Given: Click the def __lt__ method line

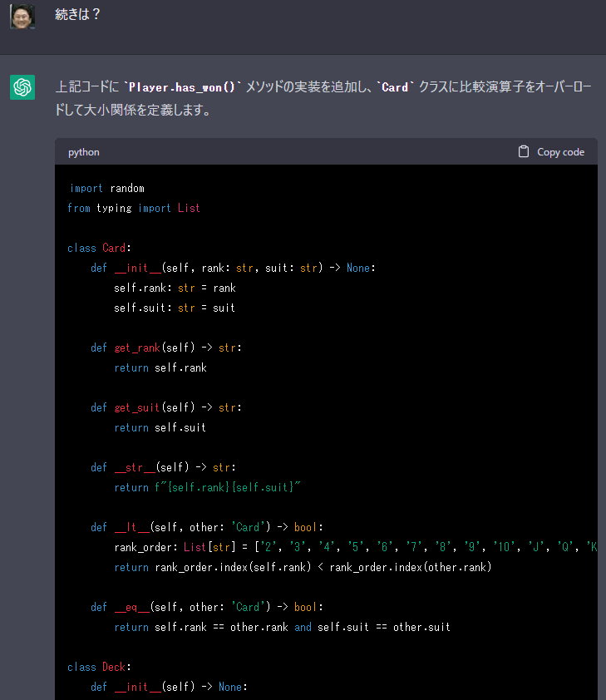Looking at the screenshot, I should [x=207, y=527].
